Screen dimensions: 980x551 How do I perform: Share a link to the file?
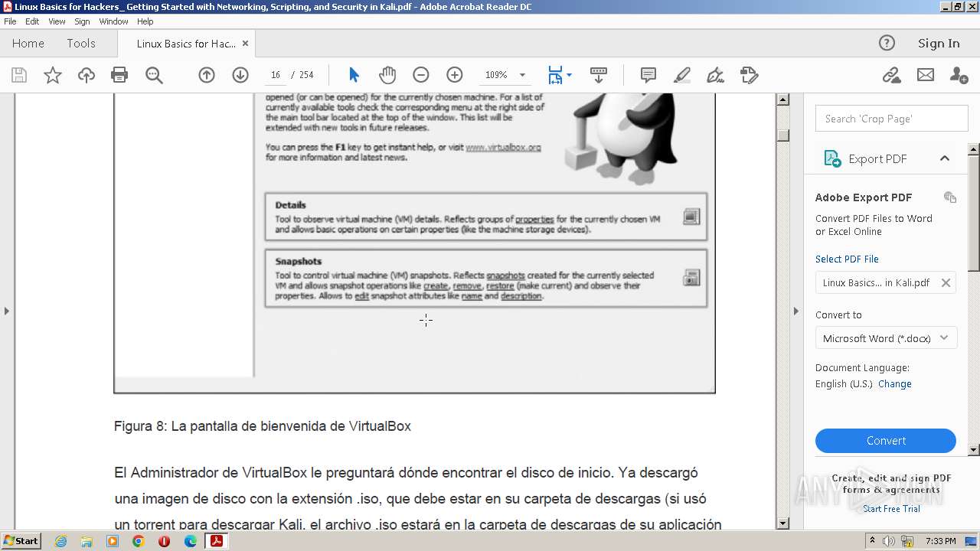click(x=891, y=75)
